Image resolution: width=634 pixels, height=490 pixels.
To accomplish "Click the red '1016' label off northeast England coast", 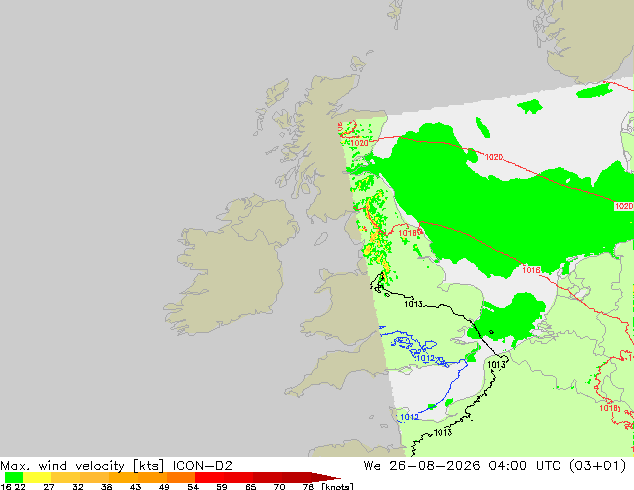I will (407, 233).
